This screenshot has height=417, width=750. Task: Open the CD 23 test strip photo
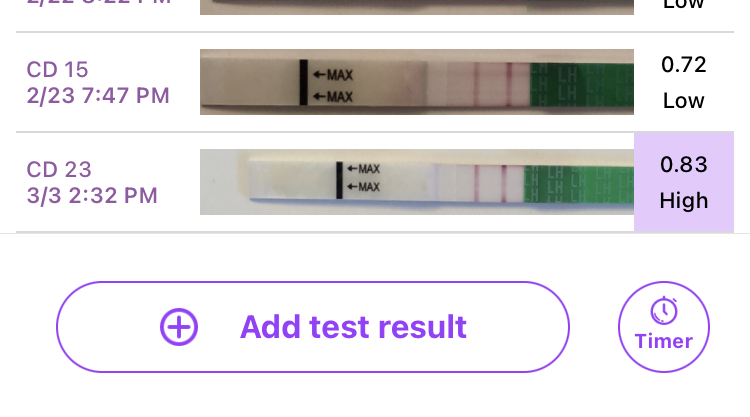pyautogui.click(x=416, y=182)
